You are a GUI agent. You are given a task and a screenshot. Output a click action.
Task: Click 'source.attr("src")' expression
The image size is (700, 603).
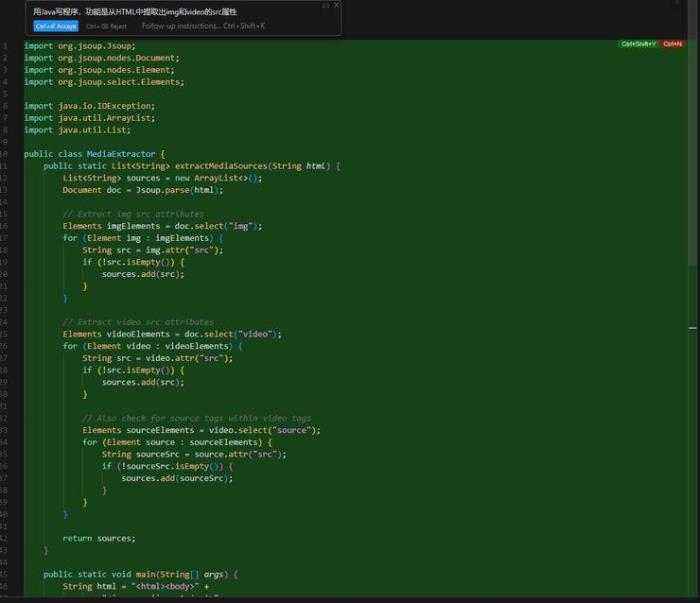[x=238, y=455]
